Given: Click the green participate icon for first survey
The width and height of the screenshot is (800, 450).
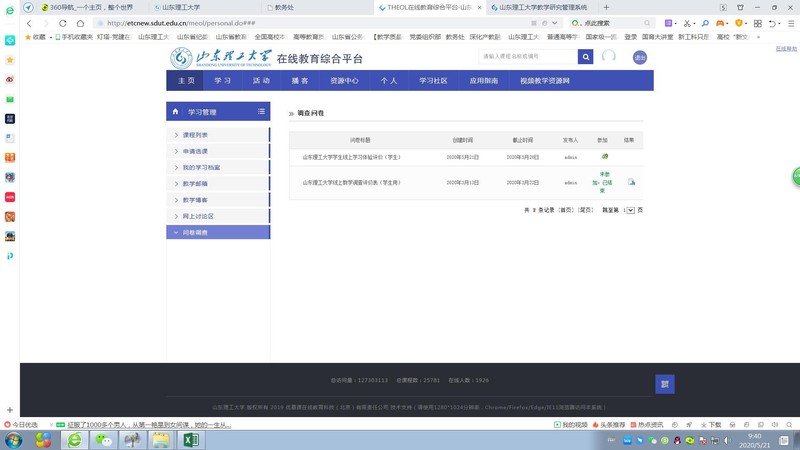Looking at the screenshot, I should pyautogui.click(x=604, y=157).
